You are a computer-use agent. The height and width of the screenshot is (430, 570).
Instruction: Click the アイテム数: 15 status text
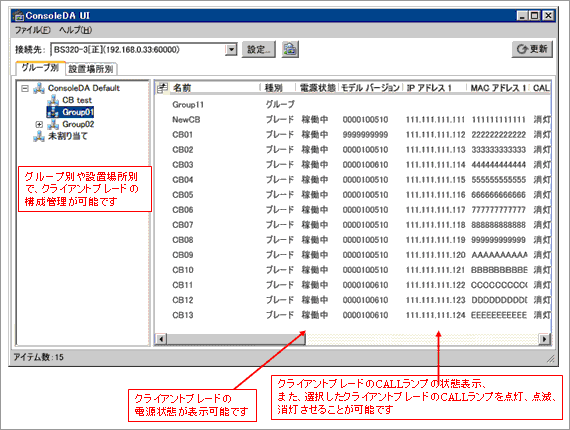pyautogui.click(x=39, y=357)
